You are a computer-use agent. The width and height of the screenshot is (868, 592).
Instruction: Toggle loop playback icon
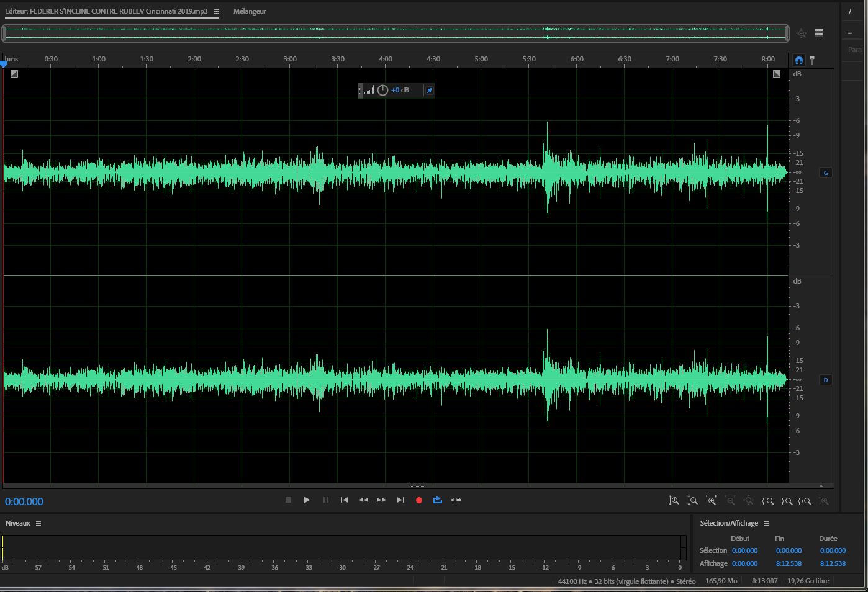(x=438, y=500)
